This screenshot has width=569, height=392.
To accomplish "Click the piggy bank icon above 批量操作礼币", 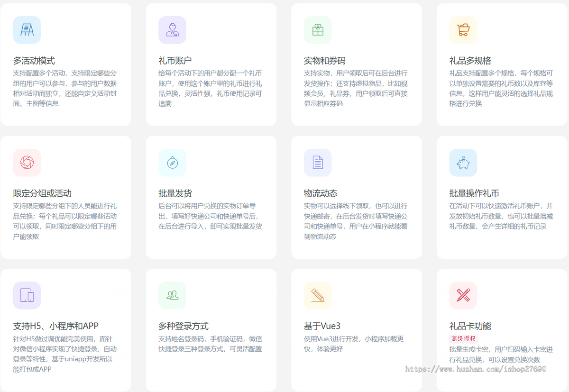I will (x=463, y=163).
